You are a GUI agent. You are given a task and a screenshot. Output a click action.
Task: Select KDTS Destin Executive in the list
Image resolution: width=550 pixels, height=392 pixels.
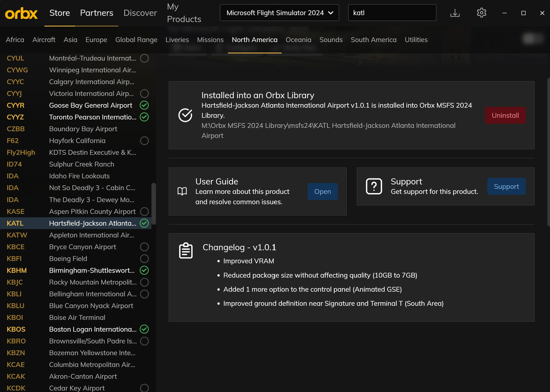click(x=75, y=153)
